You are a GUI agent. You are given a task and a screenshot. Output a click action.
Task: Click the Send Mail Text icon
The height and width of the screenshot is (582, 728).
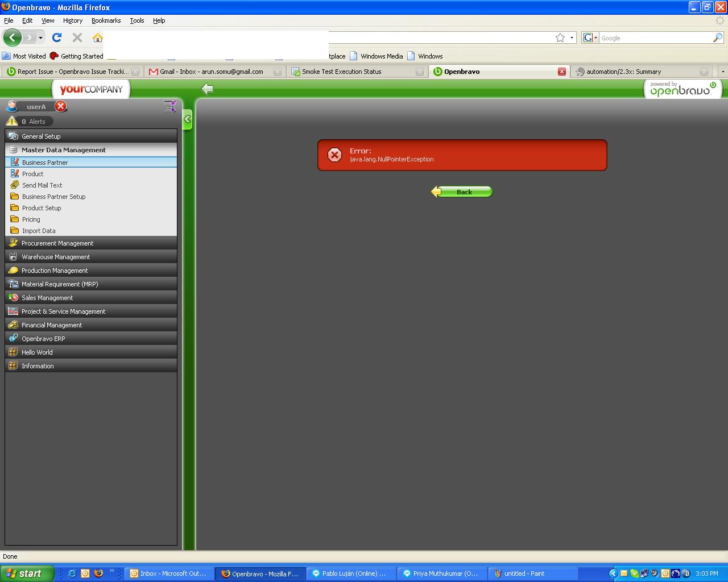[15, 185]
